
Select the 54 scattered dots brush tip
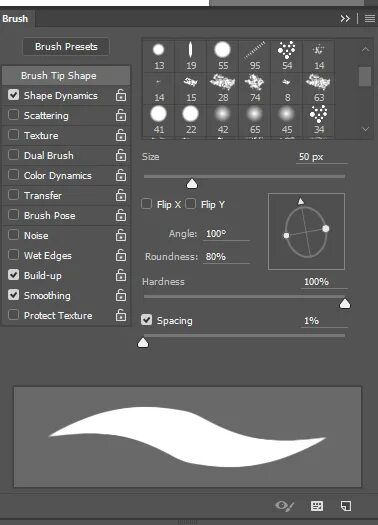(287, 56)
